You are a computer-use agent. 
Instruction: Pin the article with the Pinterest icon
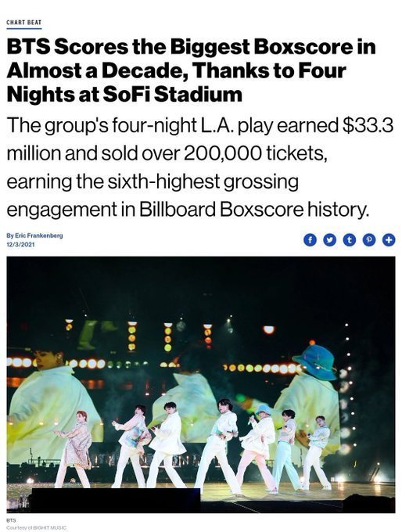(x=369, y=240)
